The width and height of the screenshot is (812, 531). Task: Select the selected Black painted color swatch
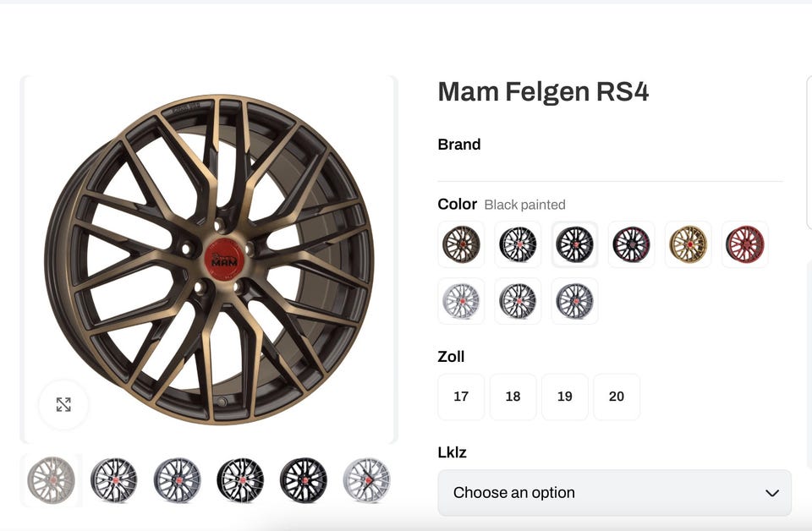point(574,244)
